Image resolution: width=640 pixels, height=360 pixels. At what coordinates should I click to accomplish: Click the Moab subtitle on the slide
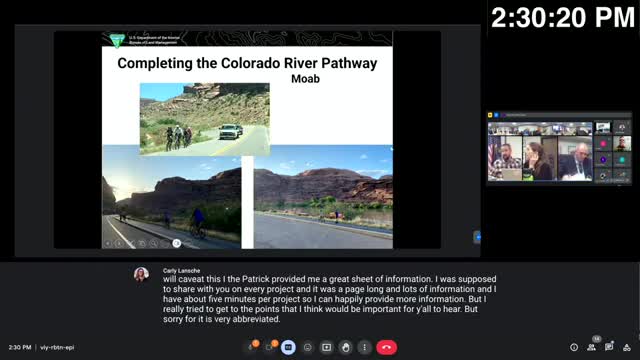point(305,79)
